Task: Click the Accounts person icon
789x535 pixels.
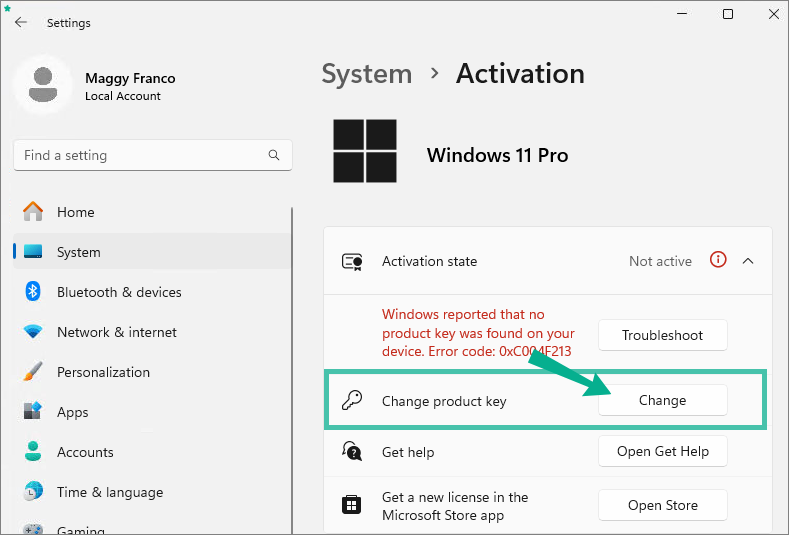Action: (33, 451)
